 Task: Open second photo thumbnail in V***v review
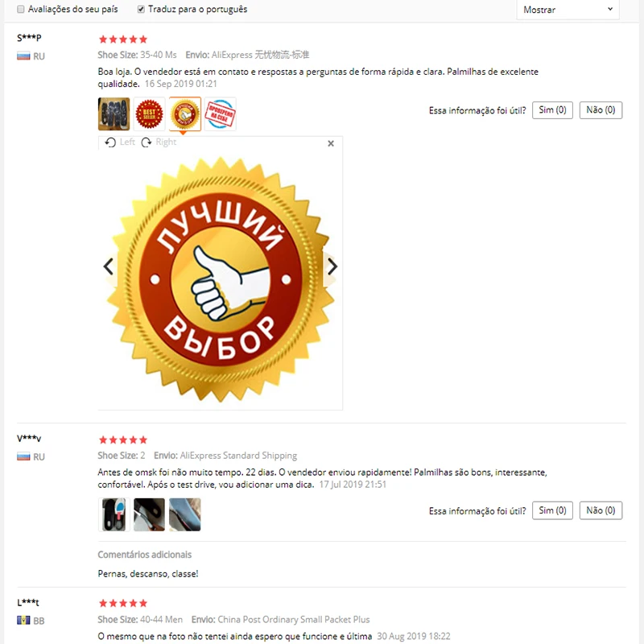pyautogui.click(x=149, y=514)
